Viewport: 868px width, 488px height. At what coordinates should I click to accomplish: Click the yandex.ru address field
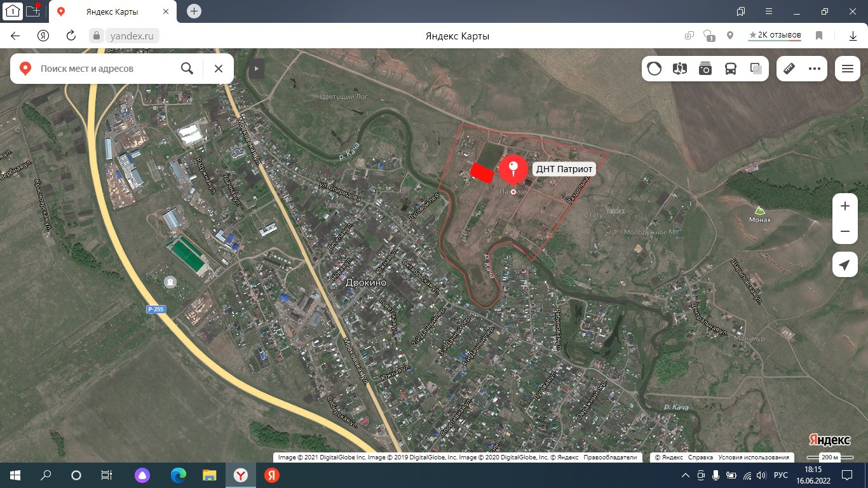pos(132,36)
